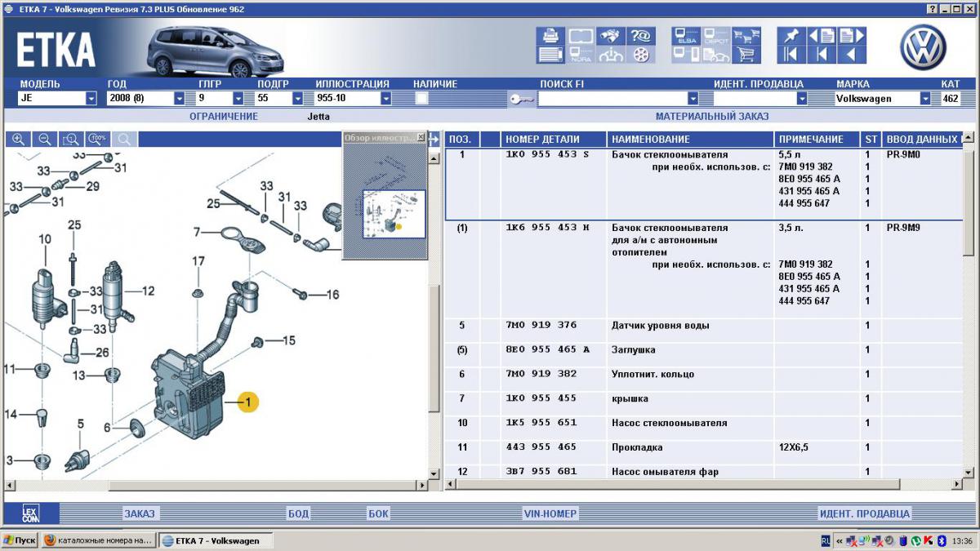Open the БОД bottom menu
The image size is (980, 551).
pyautogui.click(x=298, y=513)
